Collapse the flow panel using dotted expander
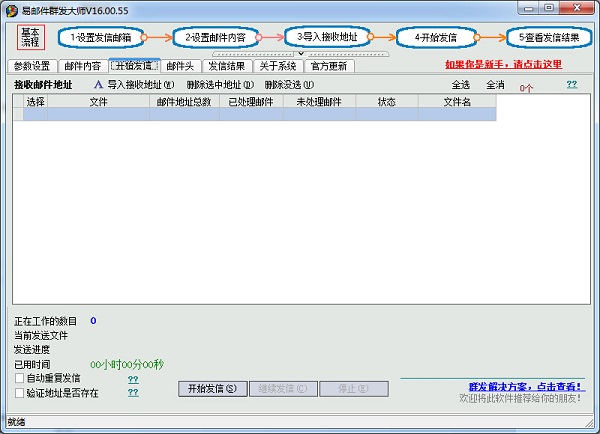600x434 pixels. click(299, 53)
